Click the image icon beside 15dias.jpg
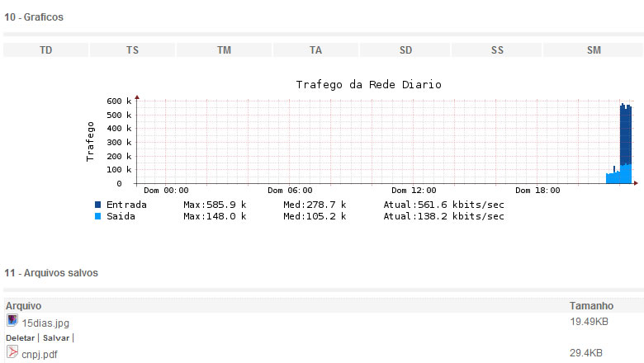The height and width of the screenshot is (363, 644). pos(12,320)
